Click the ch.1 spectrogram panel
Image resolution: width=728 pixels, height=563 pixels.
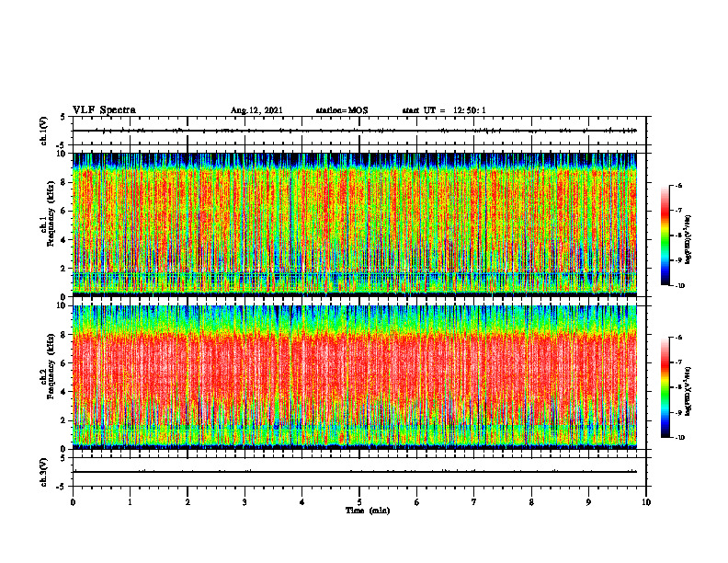coord(355,224)
